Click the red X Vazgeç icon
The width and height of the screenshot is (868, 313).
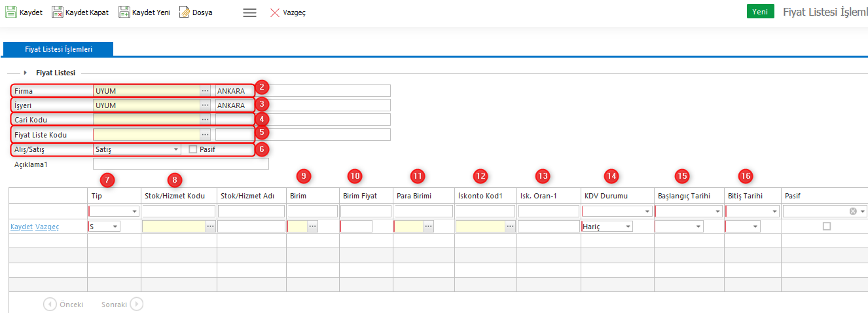click(275, 12)
